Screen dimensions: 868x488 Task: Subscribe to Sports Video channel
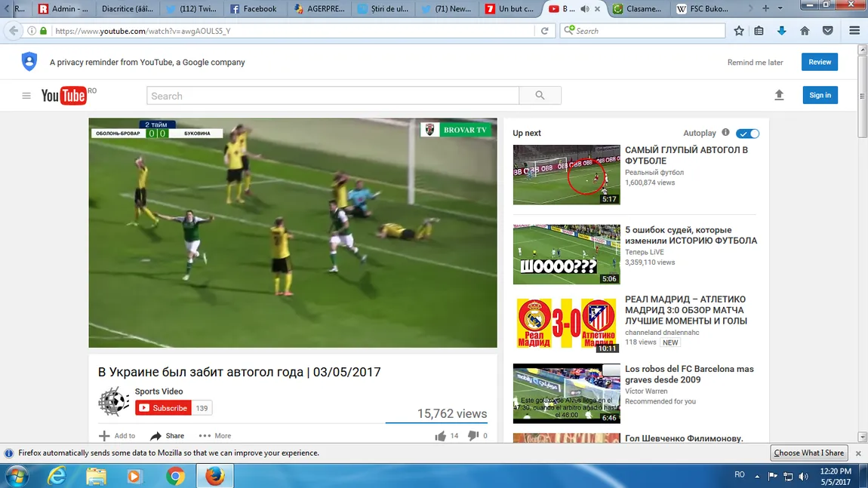pos(163,408)
